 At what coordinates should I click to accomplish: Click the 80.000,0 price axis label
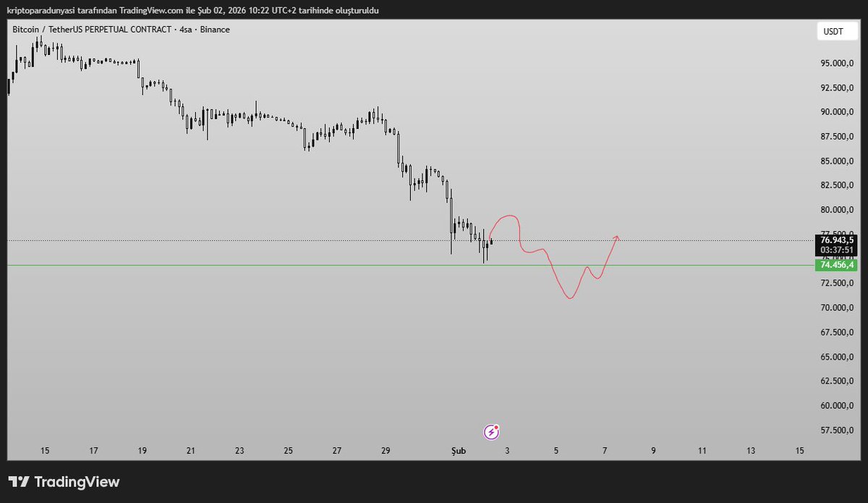point(837,211)
